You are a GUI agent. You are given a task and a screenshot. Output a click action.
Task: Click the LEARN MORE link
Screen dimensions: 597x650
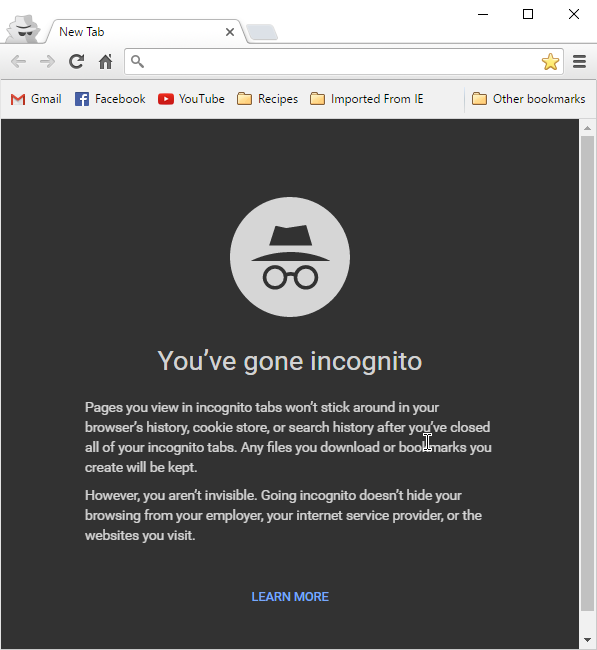290,597
